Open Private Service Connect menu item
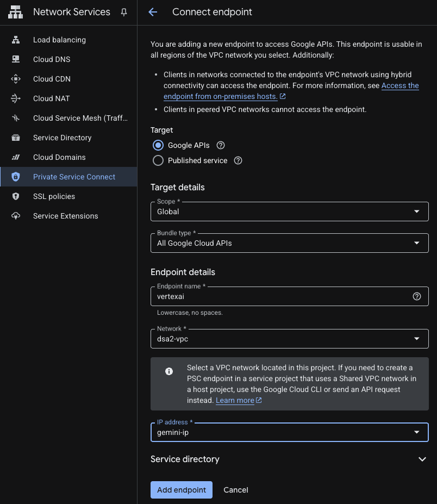 69,177
